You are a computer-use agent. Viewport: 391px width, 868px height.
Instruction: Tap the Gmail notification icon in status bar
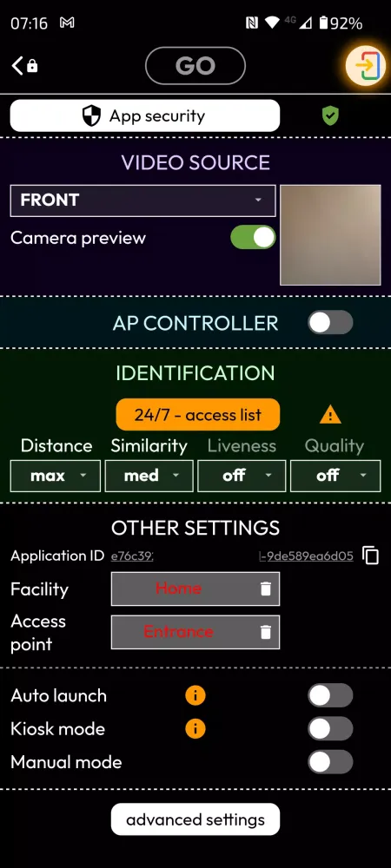pos(67,23)
